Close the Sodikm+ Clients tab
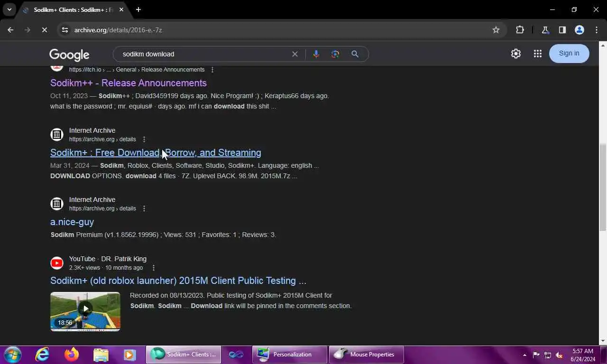 pos(121,9)
